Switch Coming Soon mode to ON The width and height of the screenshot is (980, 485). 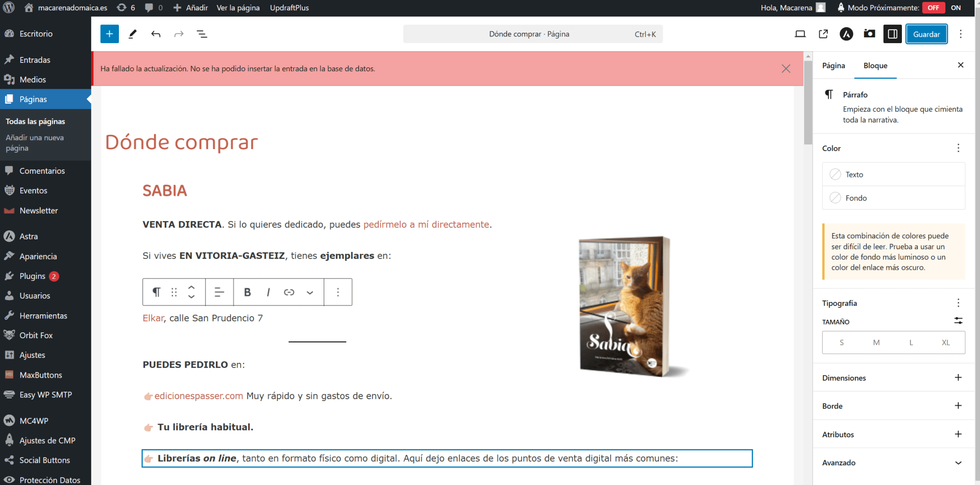coord(956,8)
